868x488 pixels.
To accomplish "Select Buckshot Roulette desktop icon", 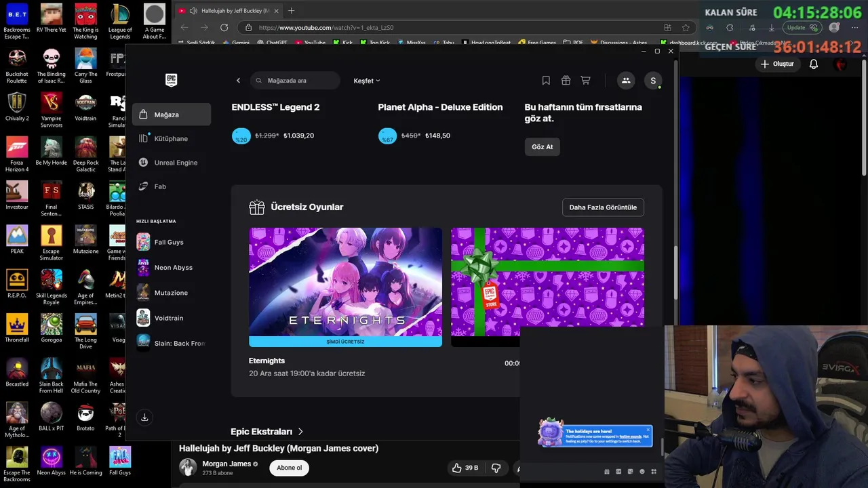I will (x=17, y=66).
